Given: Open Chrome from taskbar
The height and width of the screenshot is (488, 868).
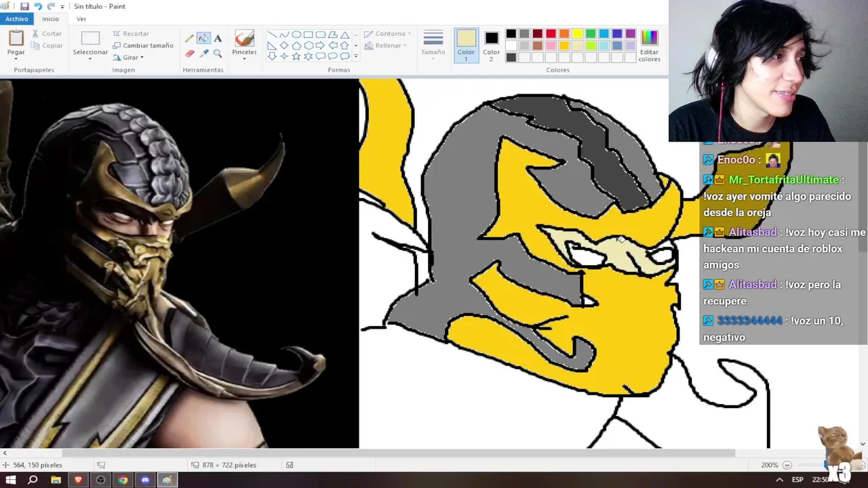Looking at the screenshot, I should [123, 480].
